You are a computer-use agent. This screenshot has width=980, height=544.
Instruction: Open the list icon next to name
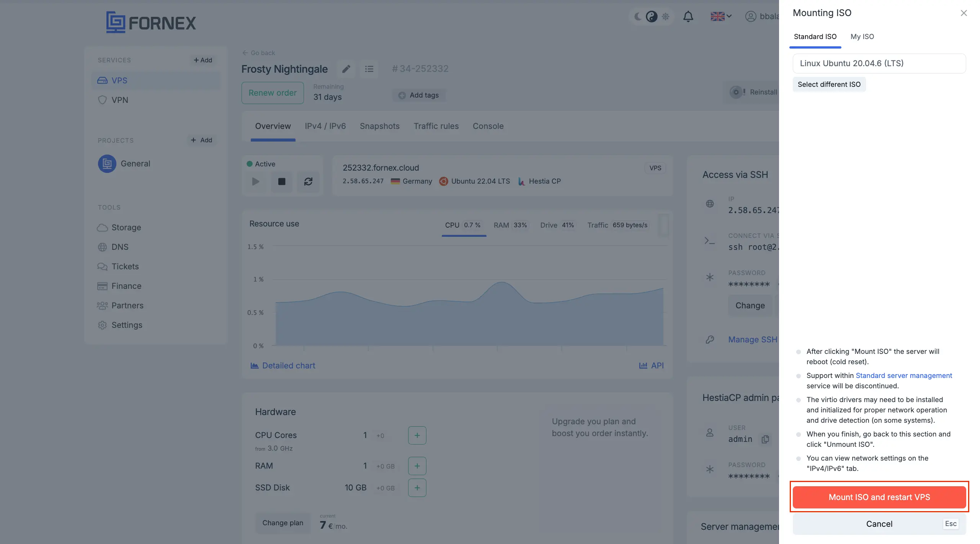point(369,69)
